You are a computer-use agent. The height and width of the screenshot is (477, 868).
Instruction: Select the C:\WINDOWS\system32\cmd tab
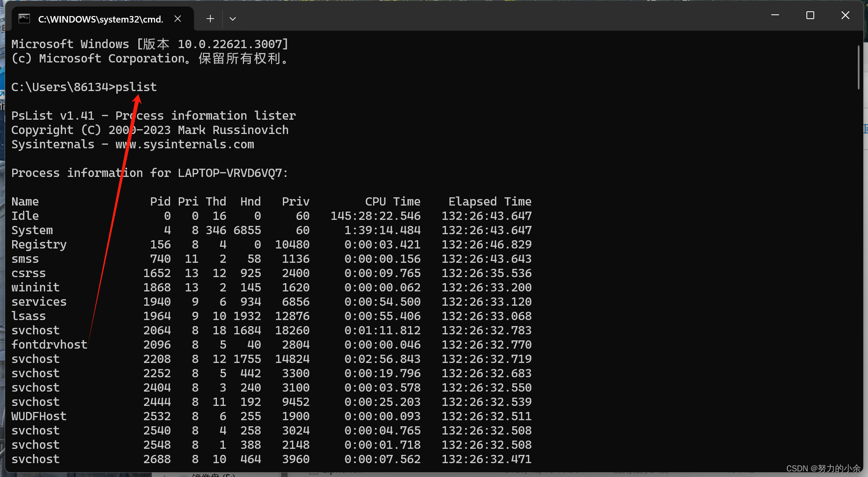(x=101, y=19)
